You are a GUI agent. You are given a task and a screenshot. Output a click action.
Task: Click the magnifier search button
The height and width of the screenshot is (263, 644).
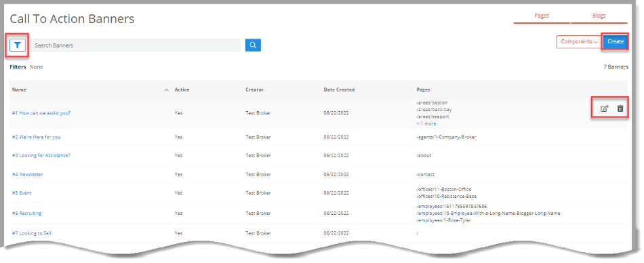click(253, 45)
